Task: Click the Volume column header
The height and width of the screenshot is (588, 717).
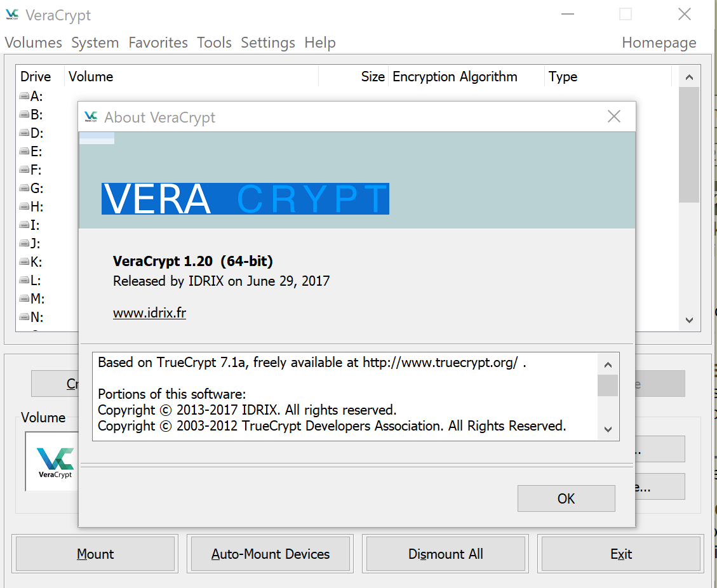Action: (192, 76)
